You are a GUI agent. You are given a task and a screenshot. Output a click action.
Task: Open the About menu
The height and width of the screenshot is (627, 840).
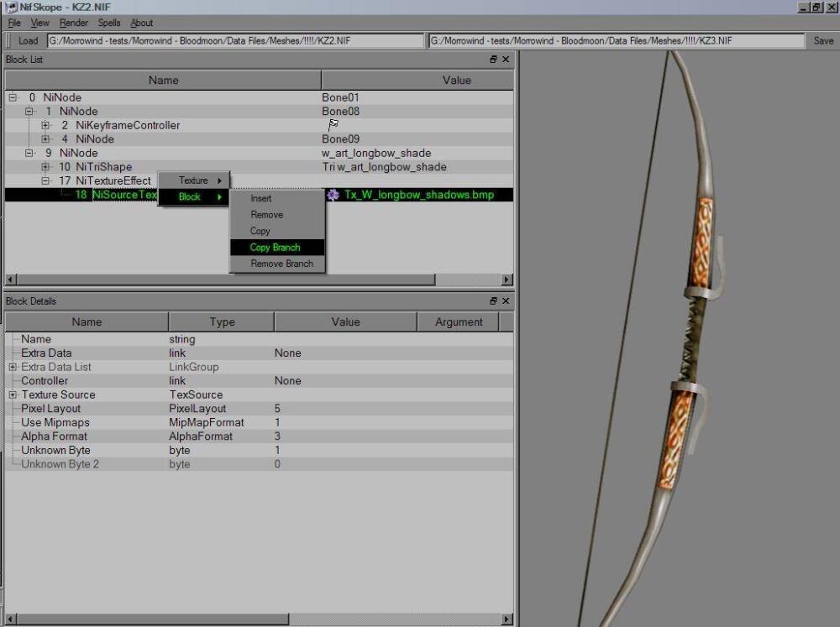pos(141,23)
